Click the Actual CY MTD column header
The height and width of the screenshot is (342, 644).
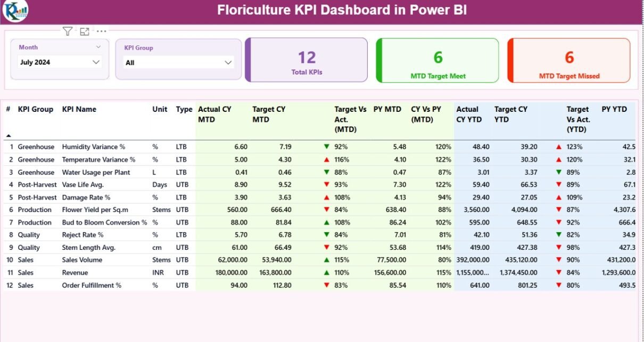(x=214, y=114)
